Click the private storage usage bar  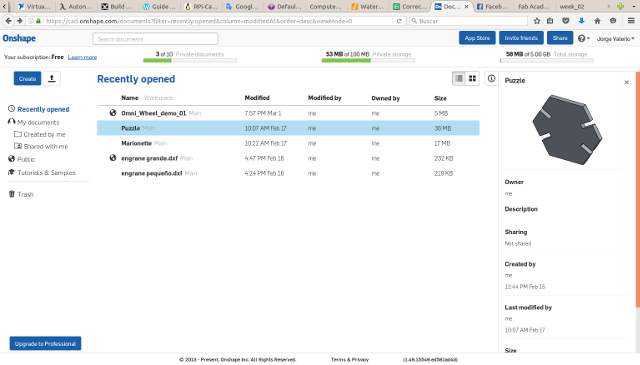[368, 60]
